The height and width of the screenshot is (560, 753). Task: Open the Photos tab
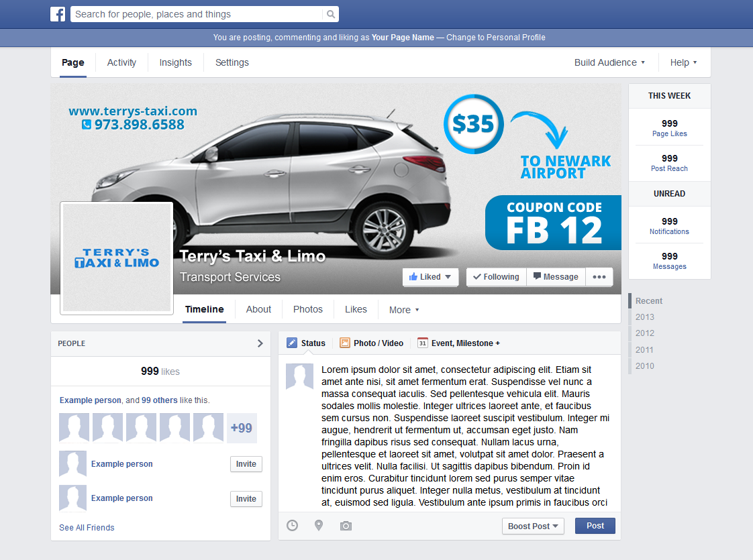(x=308, y=310)
